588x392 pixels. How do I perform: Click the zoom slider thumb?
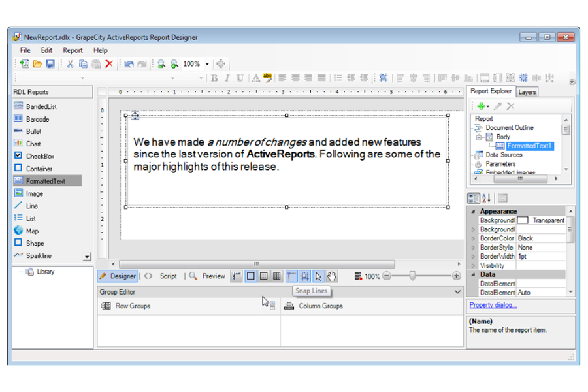pos(412,276)
